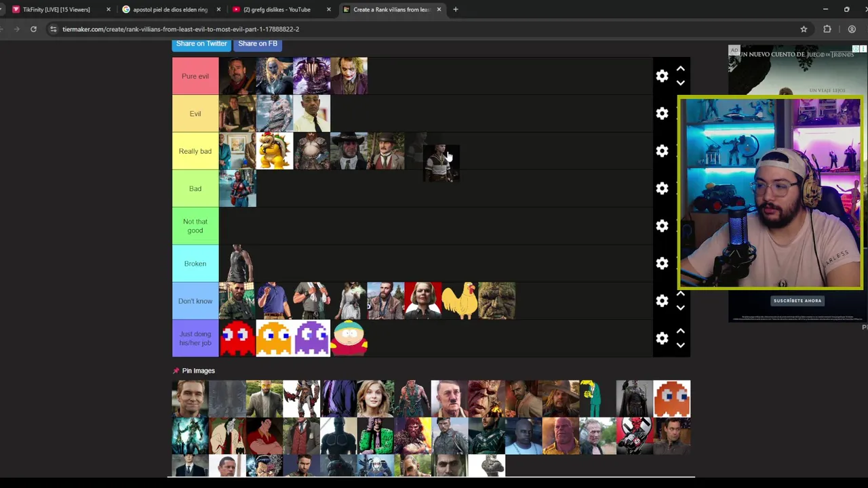Click the Pin Images label
The image size is (868, 488).
198,371
